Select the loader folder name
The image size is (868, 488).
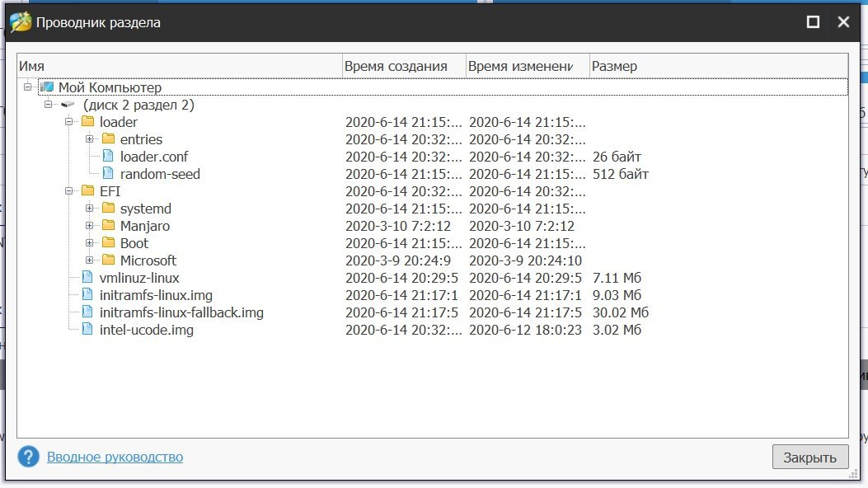119,122
